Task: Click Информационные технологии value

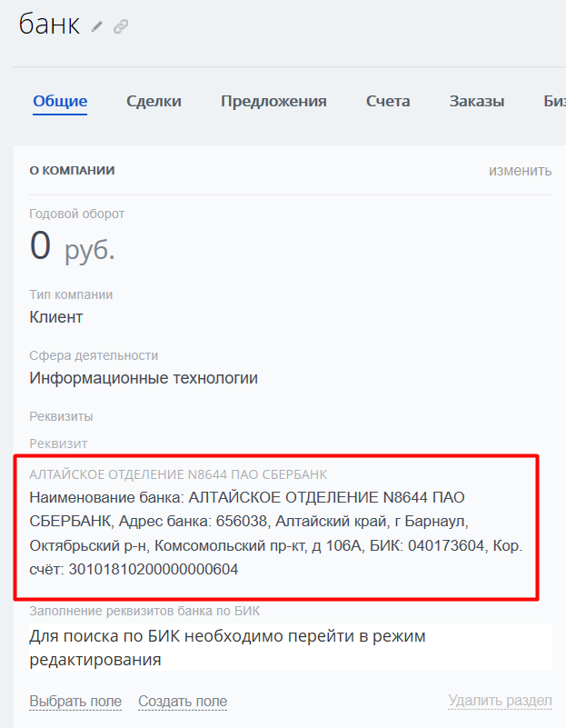Action: coord(144,378)
